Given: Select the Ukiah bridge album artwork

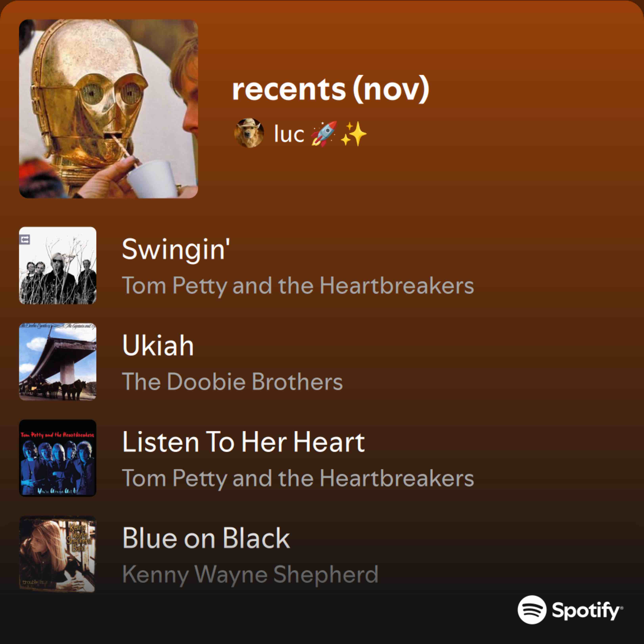Looking at the screenshot, I should click(x=58, y=361).
